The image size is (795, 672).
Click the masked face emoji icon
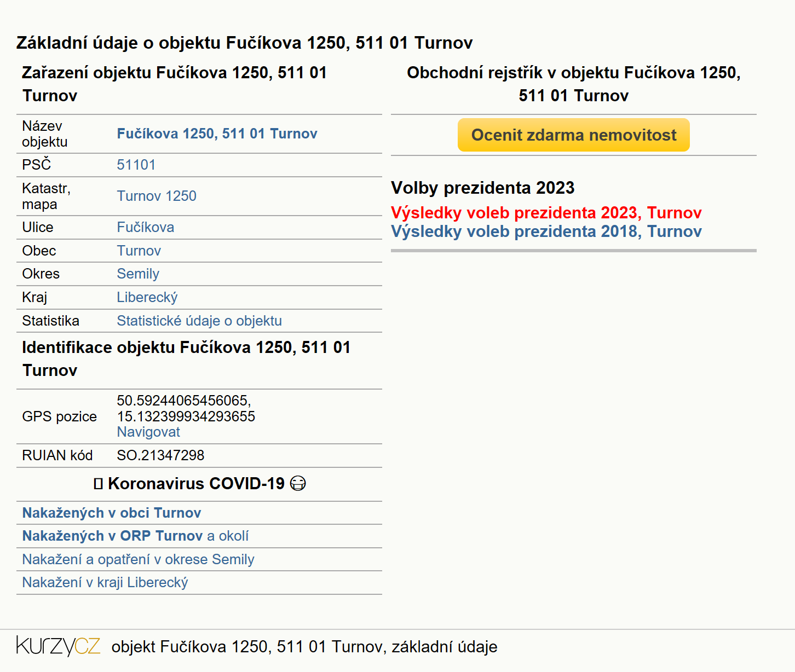point(298,484)
